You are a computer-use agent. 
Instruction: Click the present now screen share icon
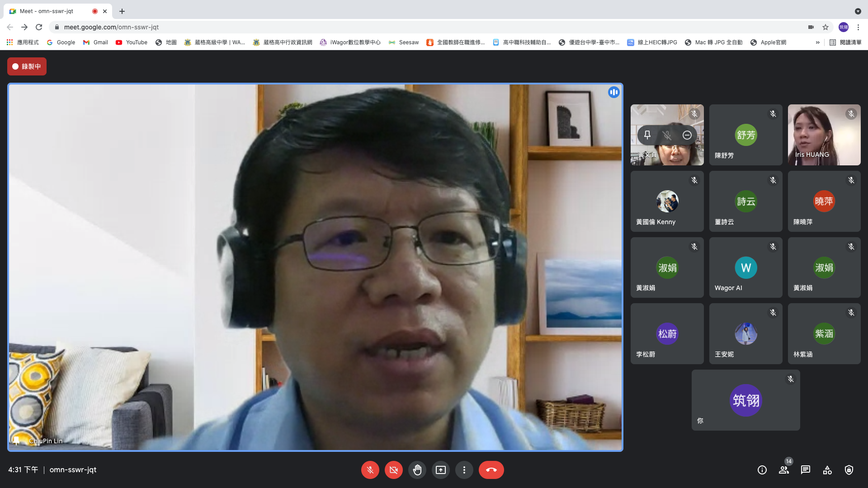click(x=440, y=470)
